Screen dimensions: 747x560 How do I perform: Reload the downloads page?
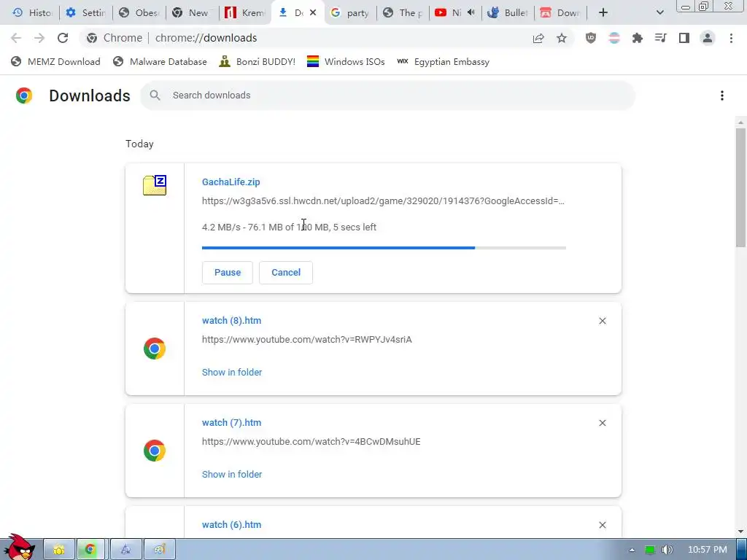(x=63, y=38)
